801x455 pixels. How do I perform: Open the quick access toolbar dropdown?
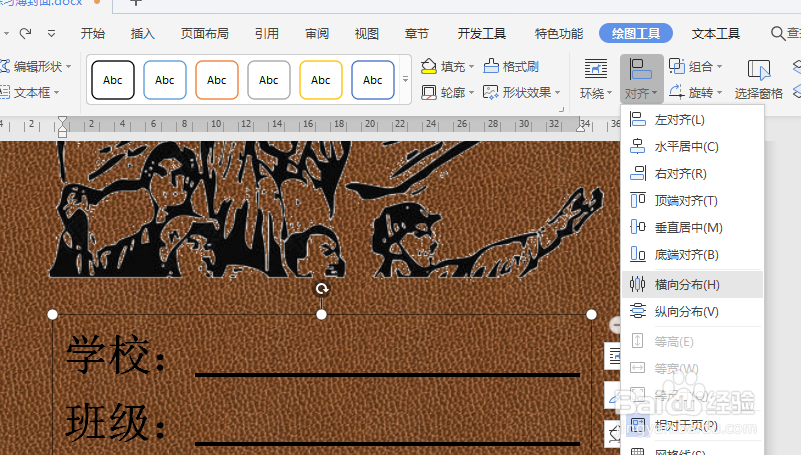point(51,34)
